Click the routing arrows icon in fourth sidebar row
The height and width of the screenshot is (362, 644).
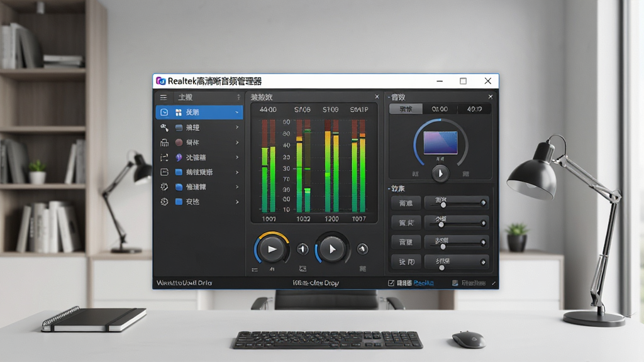(164, 157)
